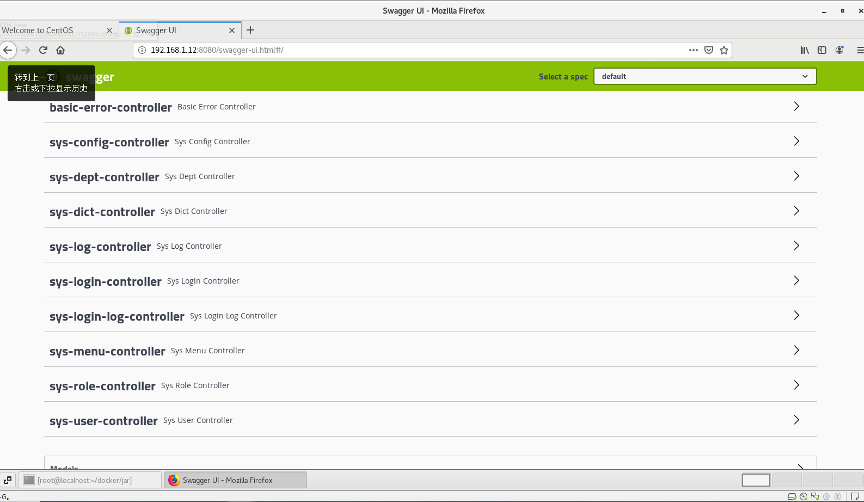The height and width of the screenshot is (502, 864).
Task: Switch to the root@localhost terminal taskbar item
Action: pos(91,480)
